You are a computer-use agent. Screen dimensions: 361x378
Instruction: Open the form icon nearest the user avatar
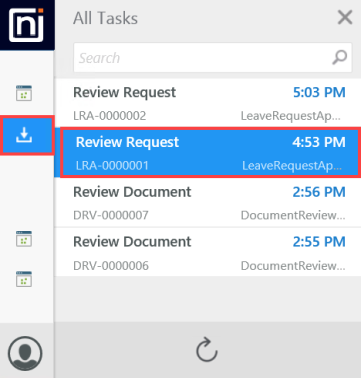(24, 279)
